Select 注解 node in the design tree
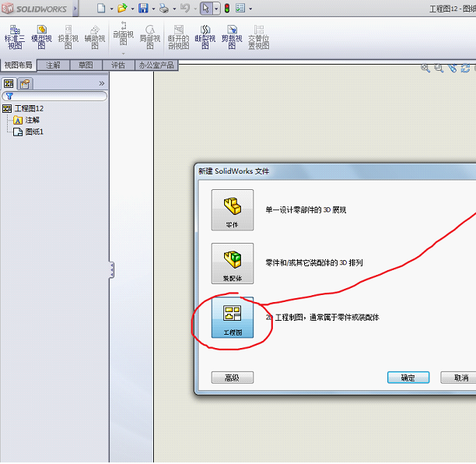This screenshot has width=476, height=464. click(32, 120)
